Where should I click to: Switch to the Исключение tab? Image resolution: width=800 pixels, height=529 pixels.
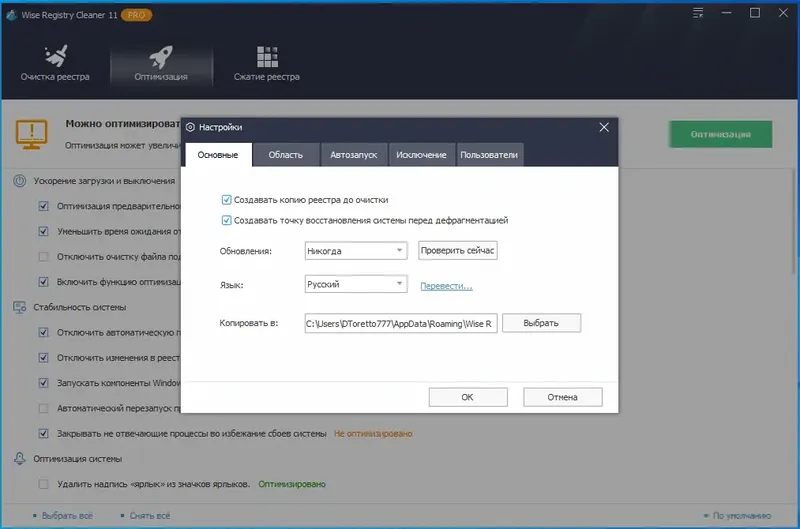click(421, 155)
